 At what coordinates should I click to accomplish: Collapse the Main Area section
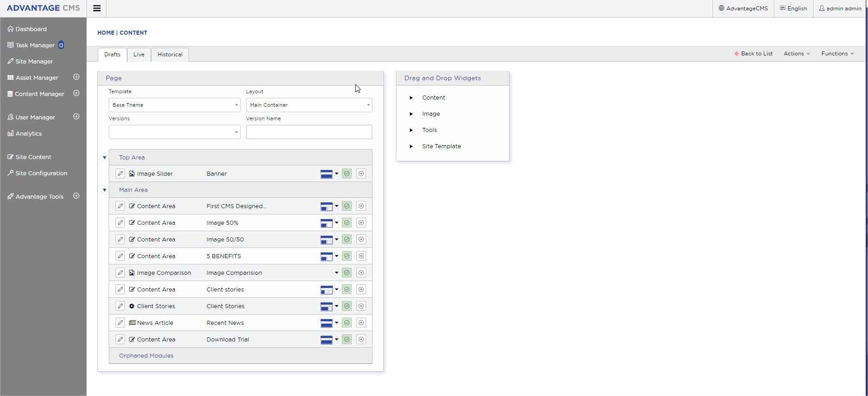pos(105,190)
